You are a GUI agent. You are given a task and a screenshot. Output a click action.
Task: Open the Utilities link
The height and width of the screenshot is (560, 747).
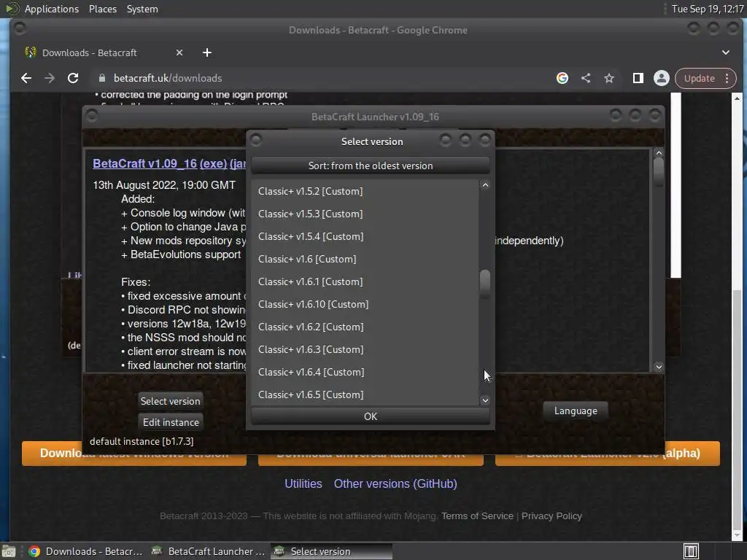(x=303, y=484)
